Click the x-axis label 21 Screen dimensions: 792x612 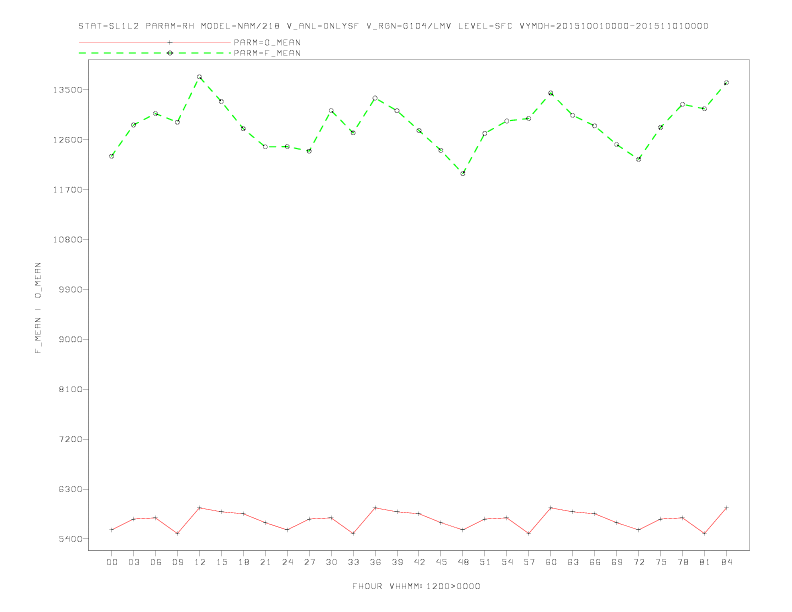pyautogui.click(x=265, y=562)
